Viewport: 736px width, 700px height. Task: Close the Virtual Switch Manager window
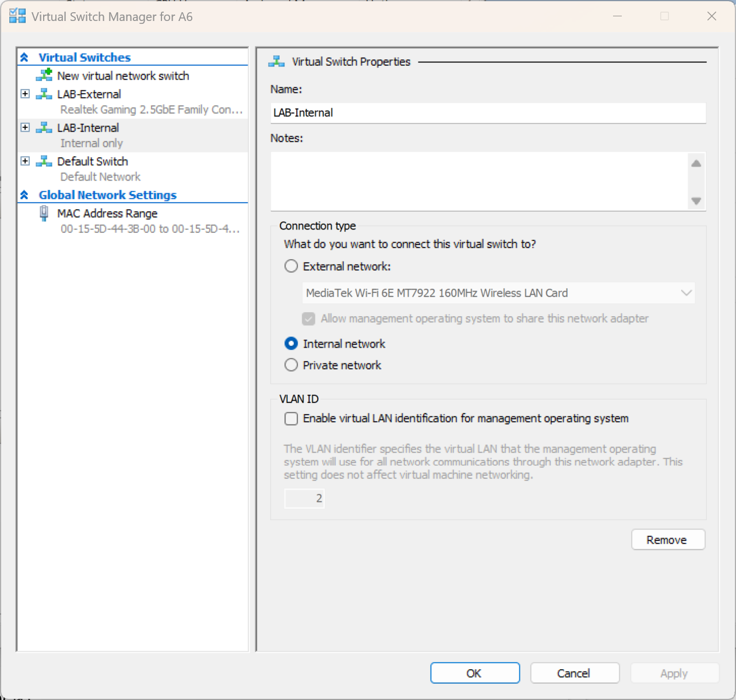pyautogui.click(x=712, y=16)
